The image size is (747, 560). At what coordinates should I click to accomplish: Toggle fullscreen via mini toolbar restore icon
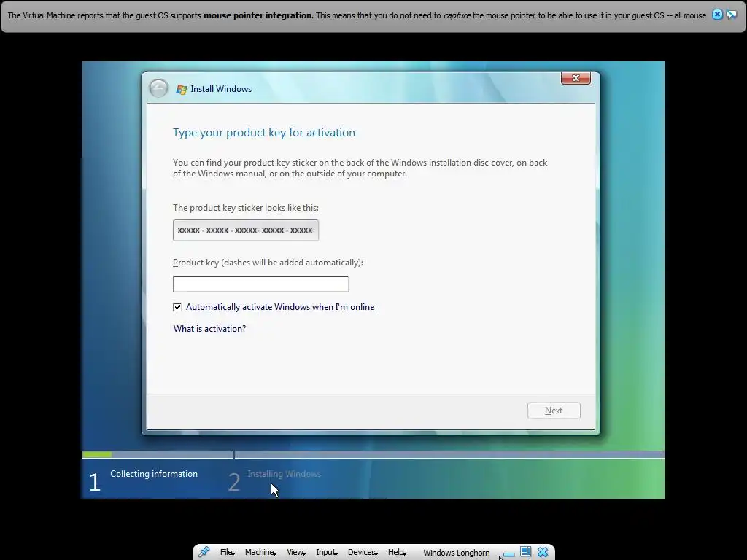click(x=525, y=551)
